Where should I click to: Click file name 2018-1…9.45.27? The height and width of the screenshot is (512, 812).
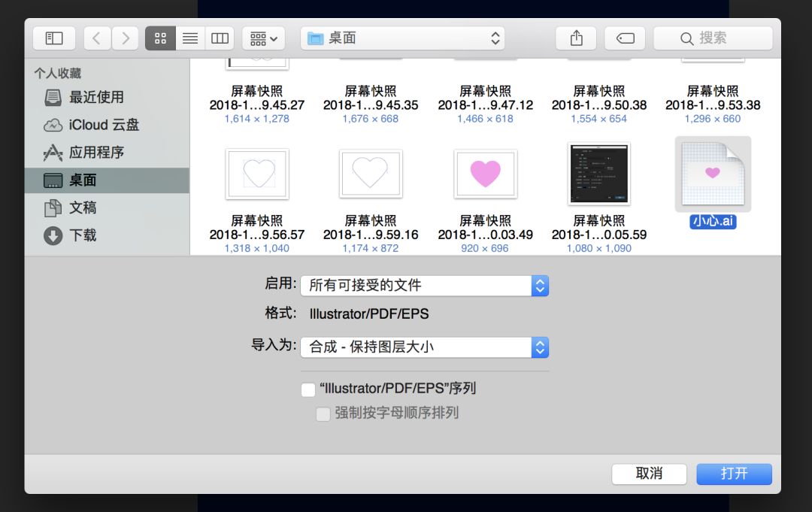click(x=257, y=105)
